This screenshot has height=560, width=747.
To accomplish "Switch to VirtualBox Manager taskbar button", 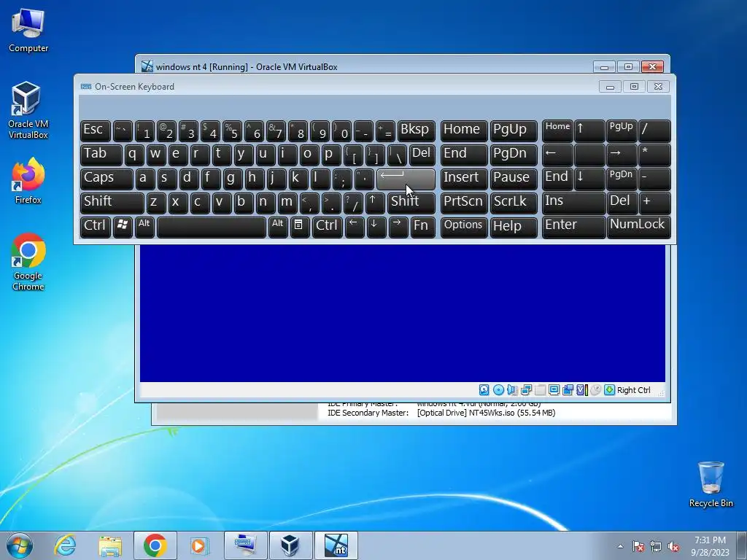I will coord(290,545).
